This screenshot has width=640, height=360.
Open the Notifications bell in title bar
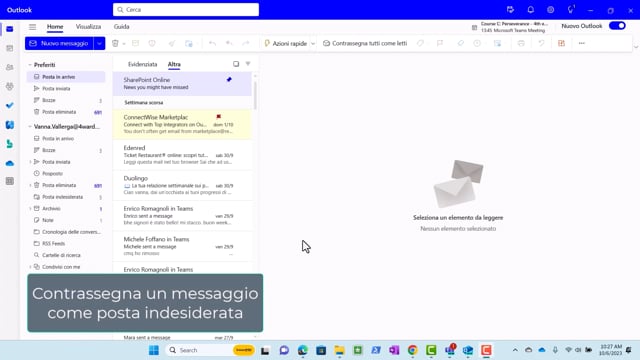(530, 10)
